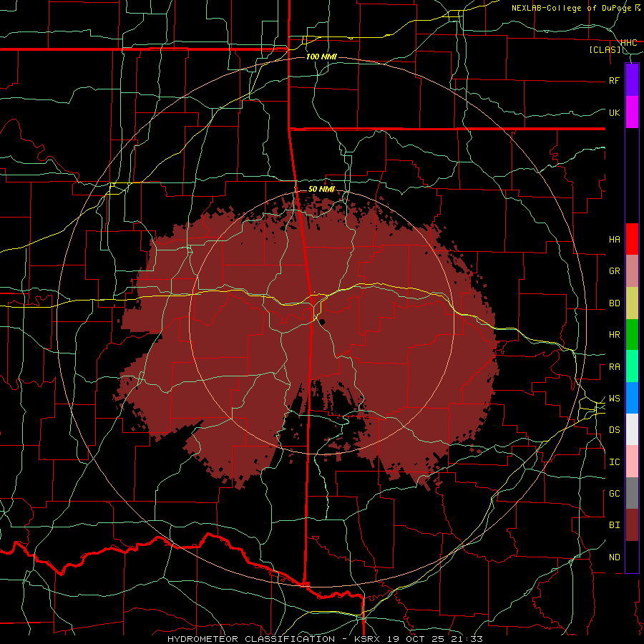Image resolution: width=644 pixels, height=644 pixels.
Task: Click the RF purple legend swatch
Action: [x=632, y=80]
